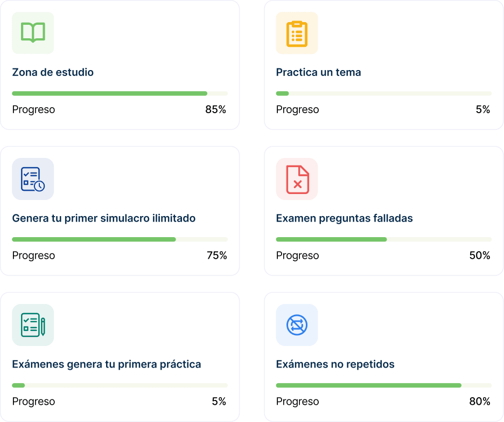Open the Zona de estudio title
The height and width of the screenshot is (422, 504).
pos(53,72)
